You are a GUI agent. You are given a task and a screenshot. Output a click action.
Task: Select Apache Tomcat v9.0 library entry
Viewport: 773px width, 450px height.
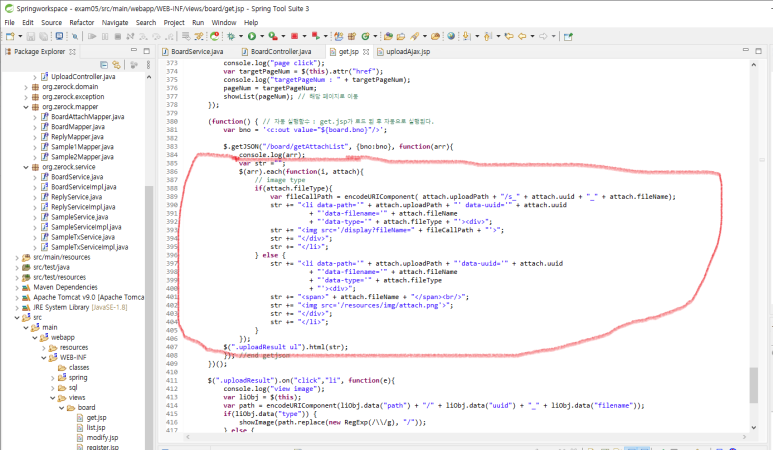click(x=88, y=297)
